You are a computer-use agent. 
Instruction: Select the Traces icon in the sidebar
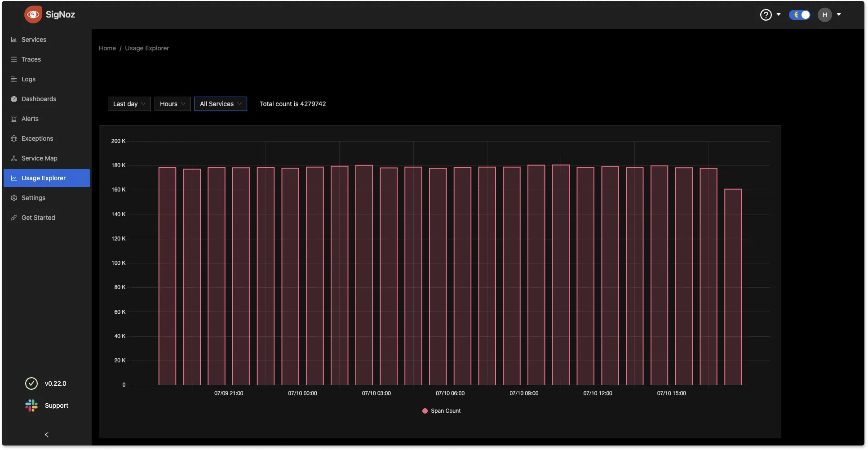(x=13, y=59)
